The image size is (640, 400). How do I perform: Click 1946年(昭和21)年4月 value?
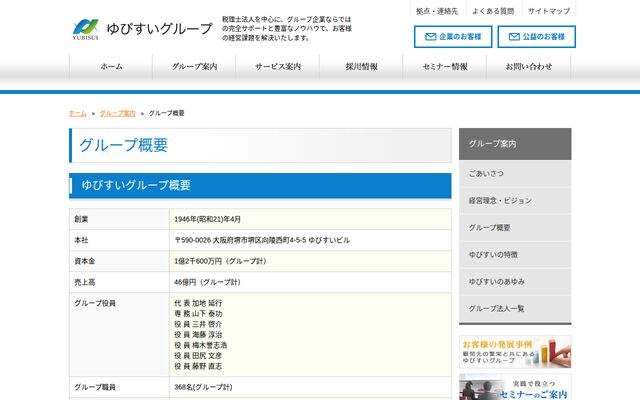[207, 219]
